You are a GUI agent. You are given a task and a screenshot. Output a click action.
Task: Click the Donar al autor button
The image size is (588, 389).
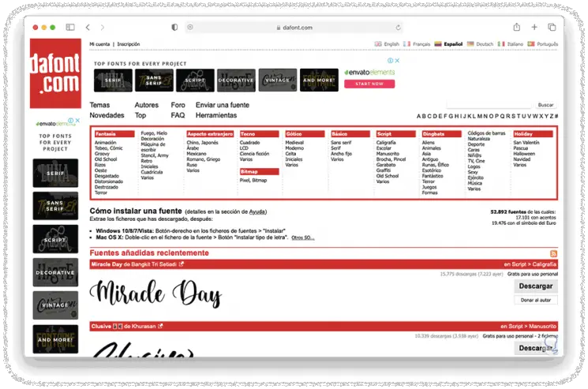[x=536, y=300]
